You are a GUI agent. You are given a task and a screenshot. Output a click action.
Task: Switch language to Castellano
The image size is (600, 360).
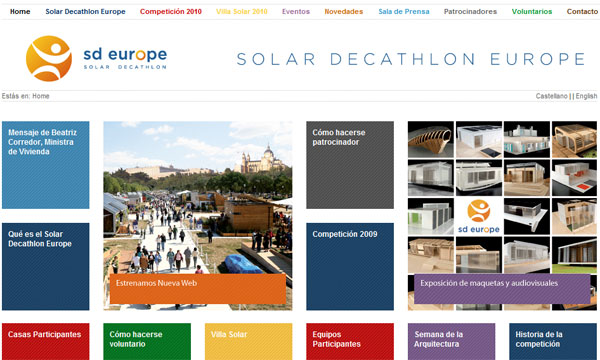tap(551, 96)
